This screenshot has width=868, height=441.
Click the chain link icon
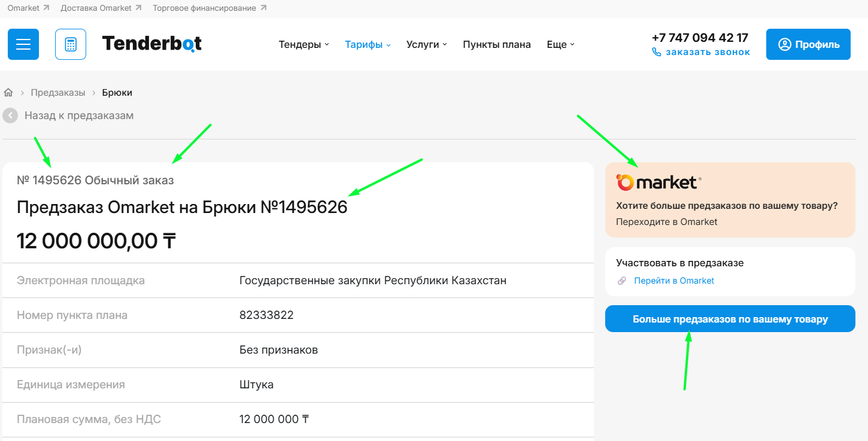[x=622, y=281]
